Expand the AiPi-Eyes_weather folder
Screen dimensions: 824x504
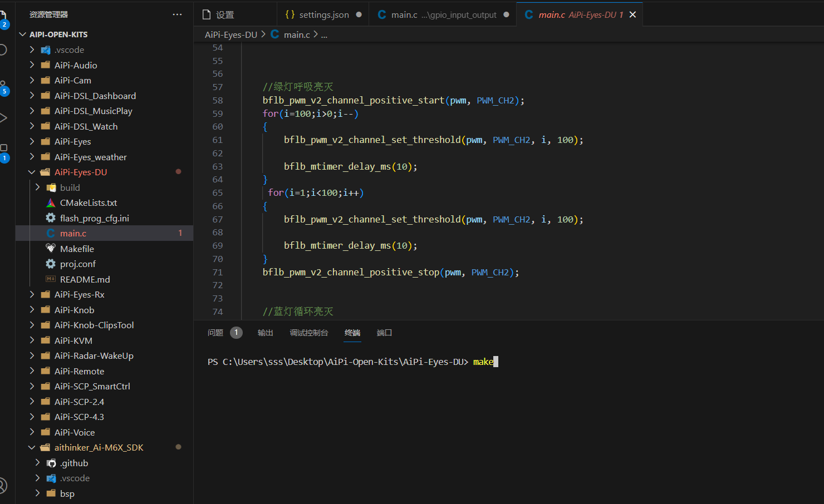tap(32, 157)
